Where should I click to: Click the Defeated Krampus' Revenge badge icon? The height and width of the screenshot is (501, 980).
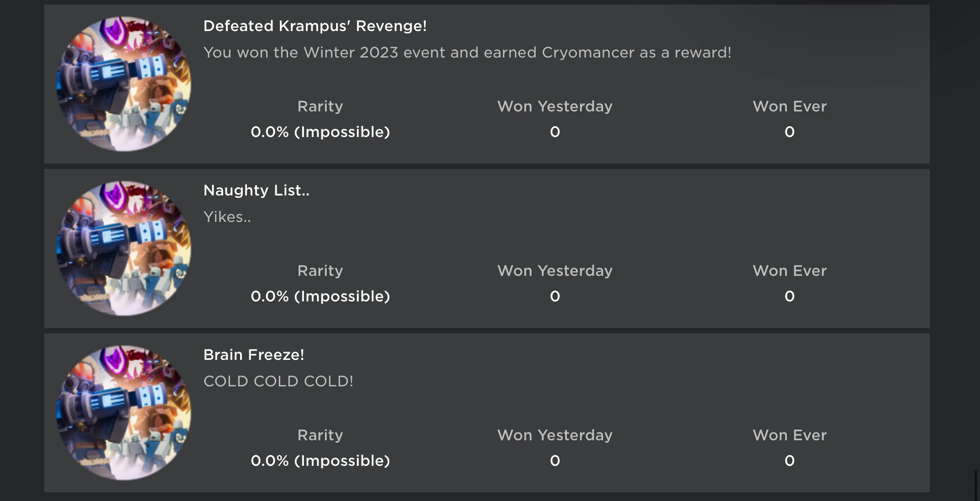point(123,84)
